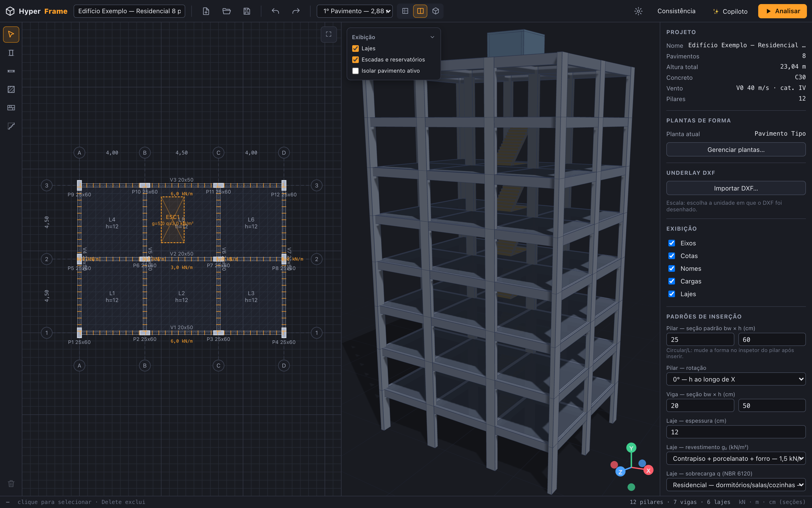Click the Analisar button
812x508 pixels.
pos(782,11)
